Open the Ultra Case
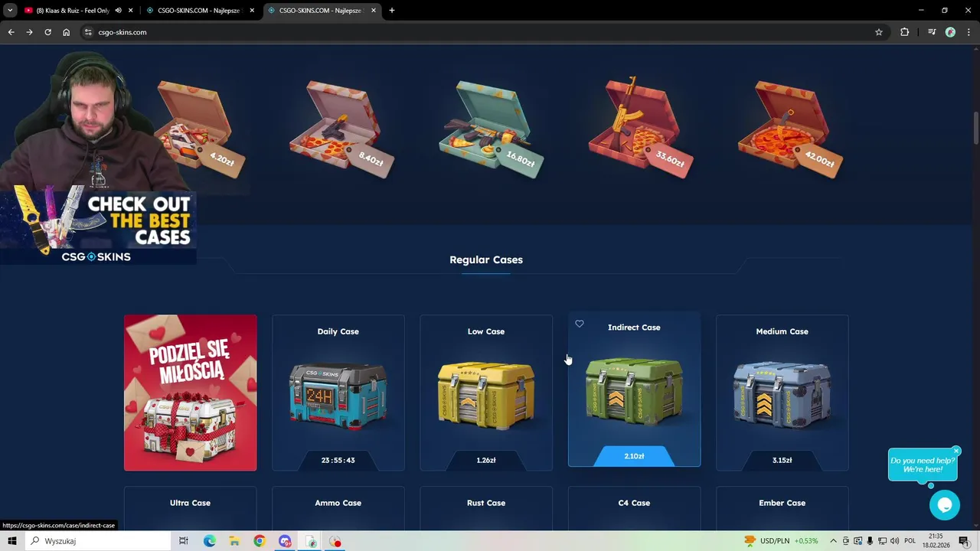980x551 pixels. click(x=190, y=509)
